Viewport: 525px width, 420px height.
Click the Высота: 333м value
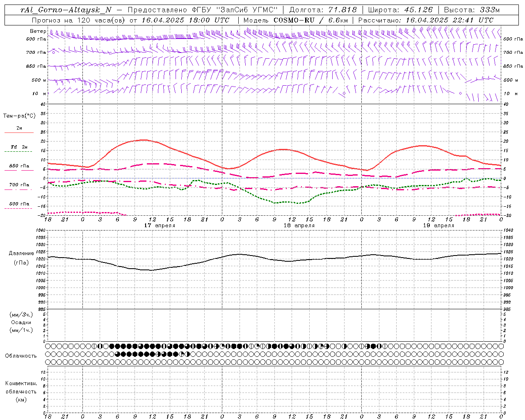pos(473,10)
